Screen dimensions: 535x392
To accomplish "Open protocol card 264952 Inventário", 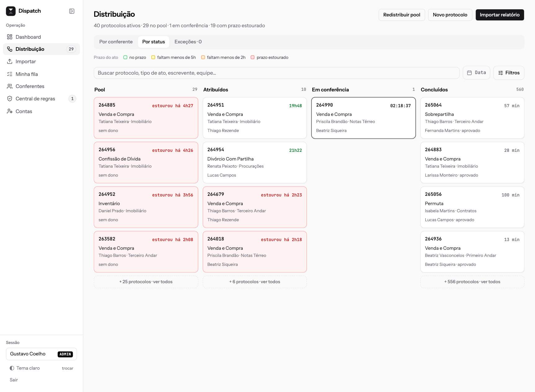I will pyautogui.click(x=146, y=207).
